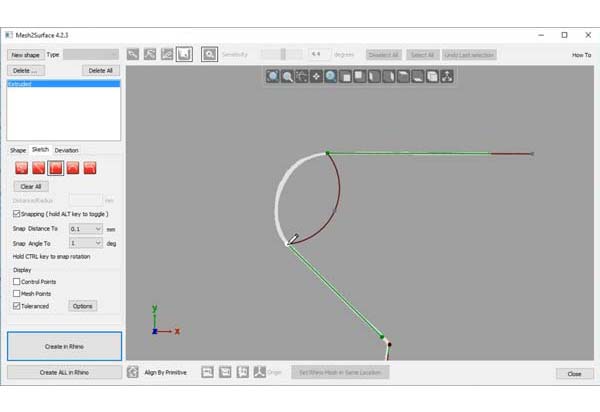This screenshot has height=412, width=600.
Task: Select the pan arrows icon in viewport toolbar
Action: (x=315, y=76)
